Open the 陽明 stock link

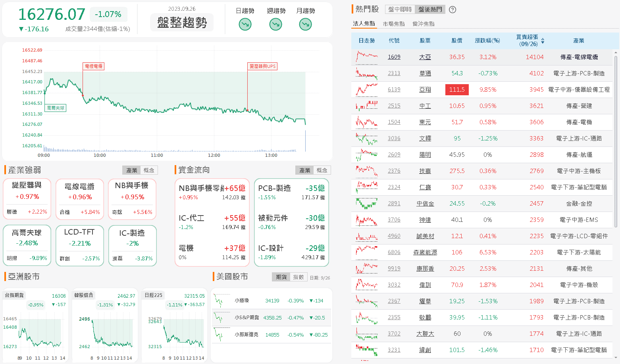[425, 155]
